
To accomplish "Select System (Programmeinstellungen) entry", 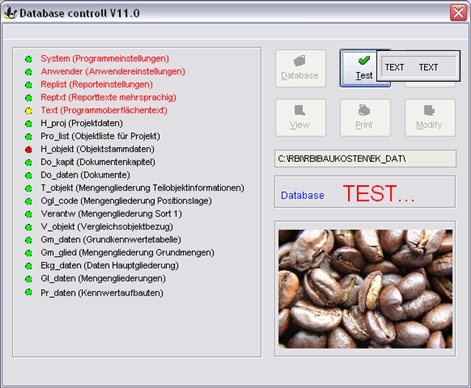I will point(105,59).
